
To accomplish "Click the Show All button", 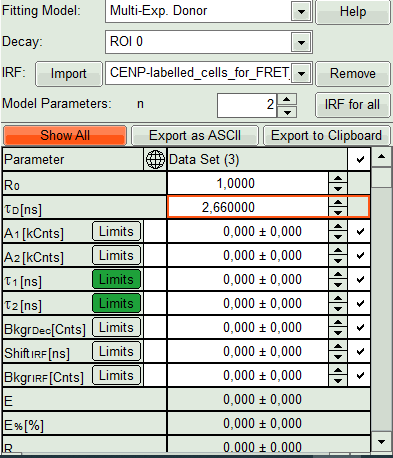I will (65, 135).
